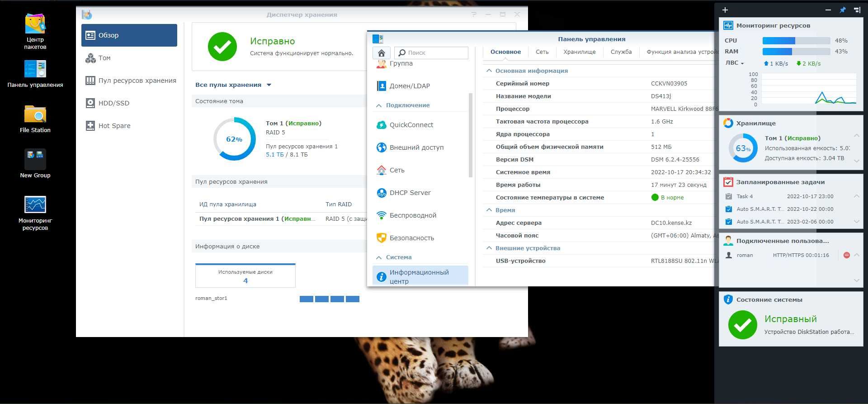Click the DC10.kense.kz server address

click(x=671, y=223)
